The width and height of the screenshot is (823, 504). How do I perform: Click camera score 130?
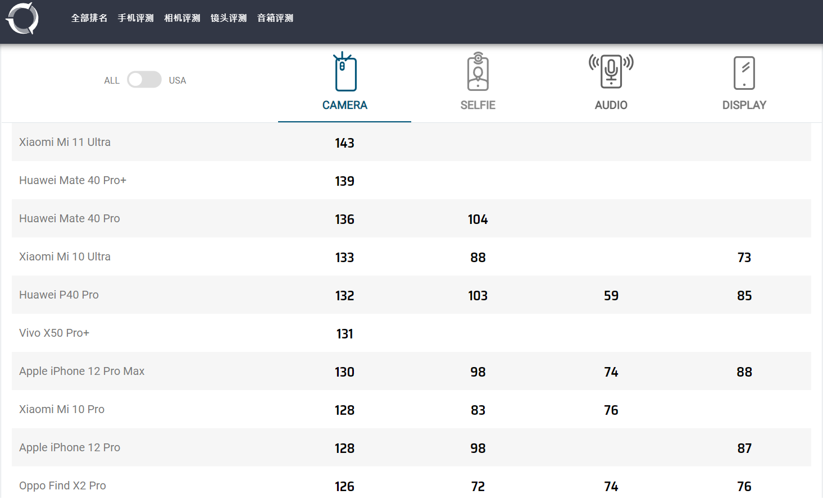345,372
